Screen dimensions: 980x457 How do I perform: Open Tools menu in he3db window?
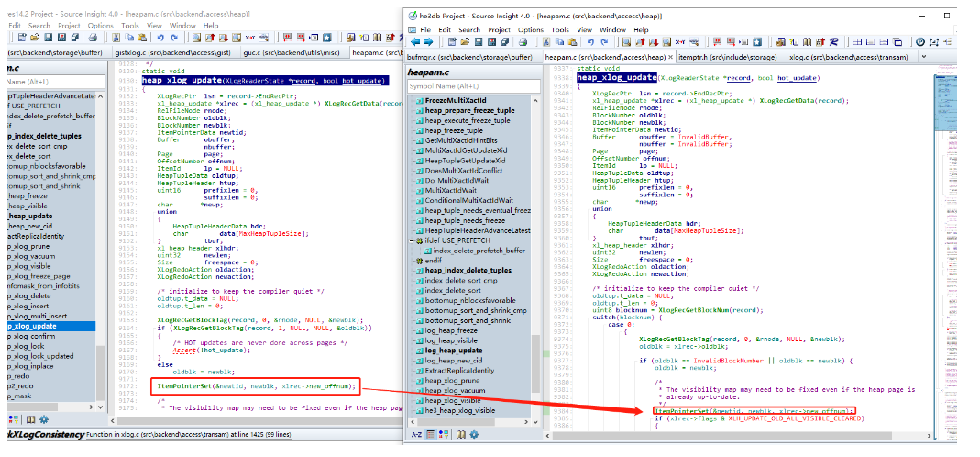560,29
